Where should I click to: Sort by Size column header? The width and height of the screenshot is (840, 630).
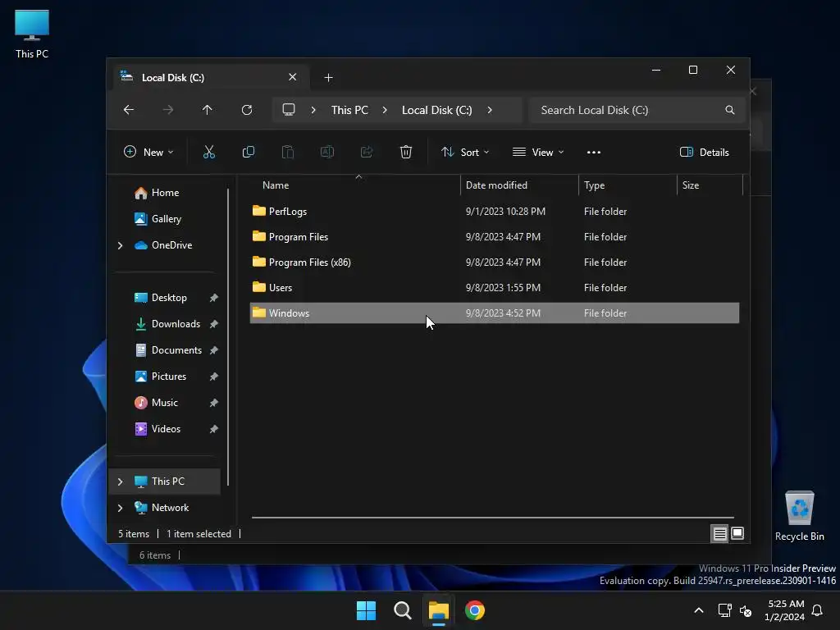pos(710,185)
